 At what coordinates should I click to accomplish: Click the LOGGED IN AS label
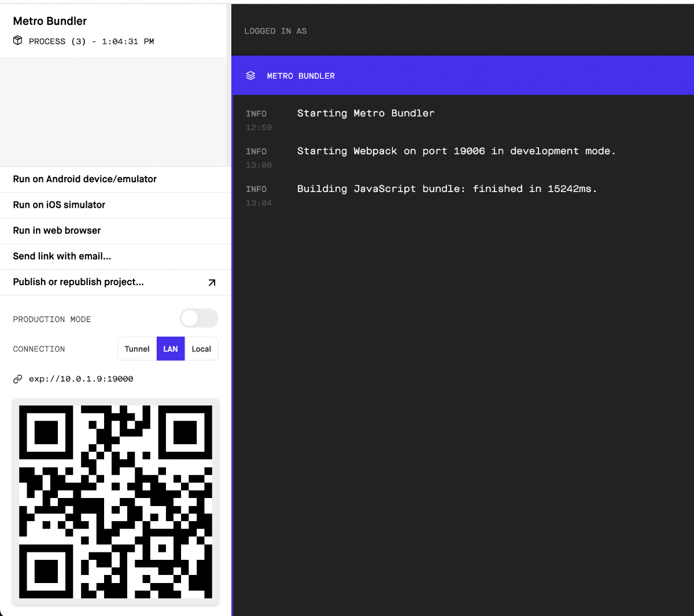pos(275,31)
